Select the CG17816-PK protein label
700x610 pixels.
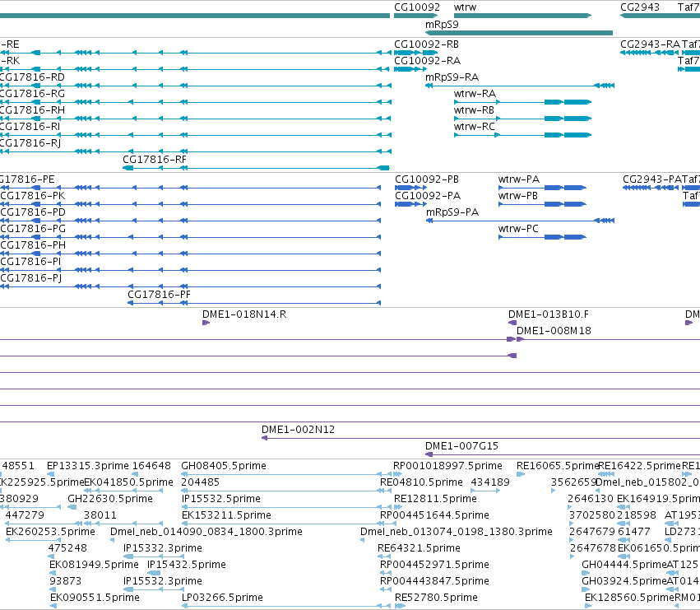(33, 196)
